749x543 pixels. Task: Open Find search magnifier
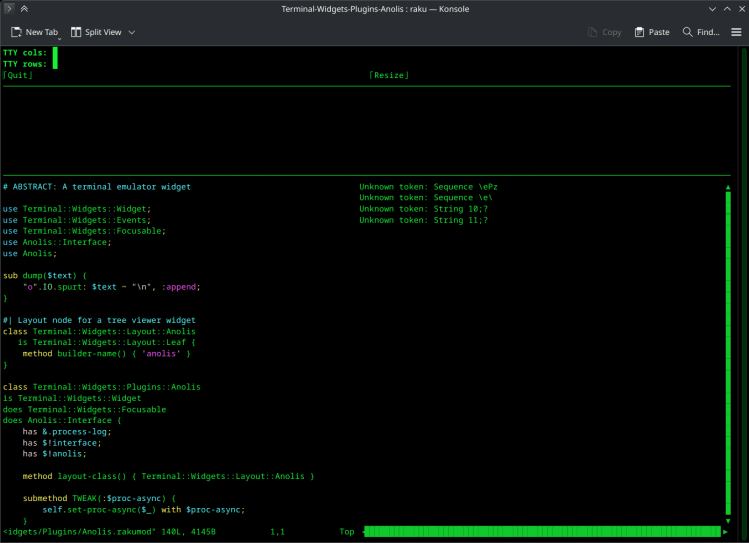click(688, 32)
